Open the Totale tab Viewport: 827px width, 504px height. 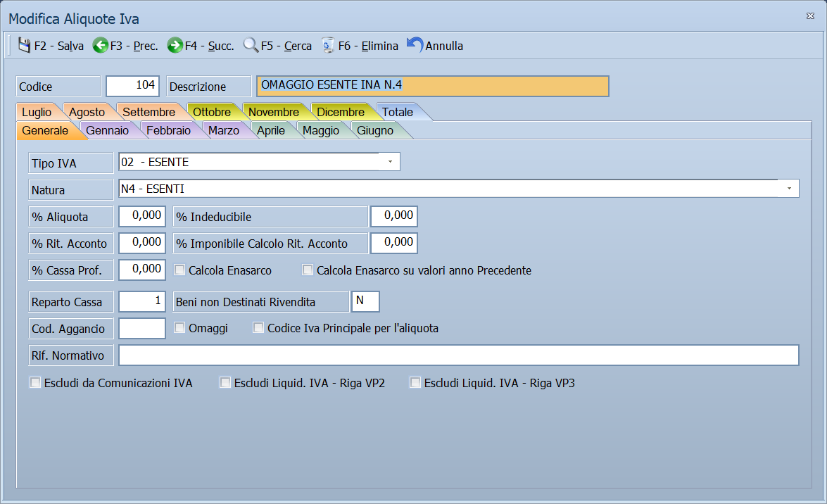398,112
